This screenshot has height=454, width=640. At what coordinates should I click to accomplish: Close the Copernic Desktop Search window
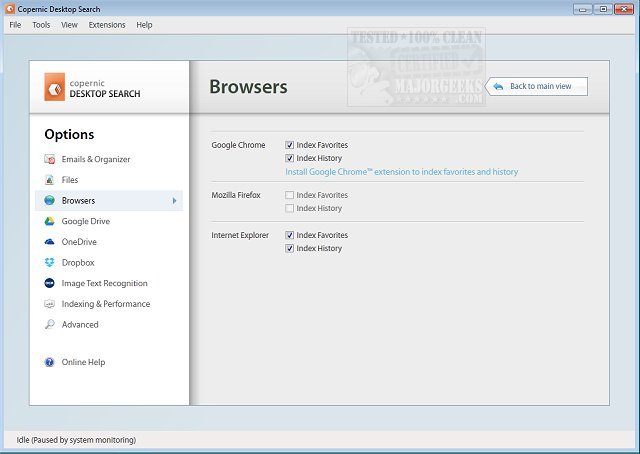(x=624, y=9)
